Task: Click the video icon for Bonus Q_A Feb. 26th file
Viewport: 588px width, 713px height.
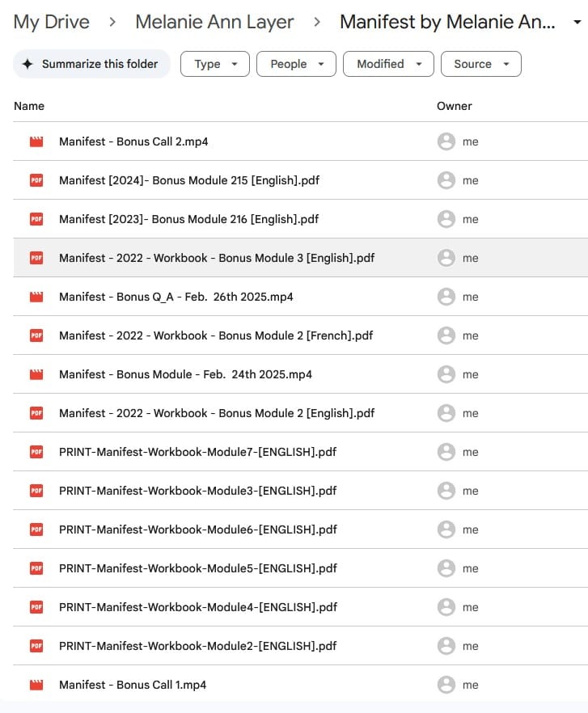Action: click(36, 297)
